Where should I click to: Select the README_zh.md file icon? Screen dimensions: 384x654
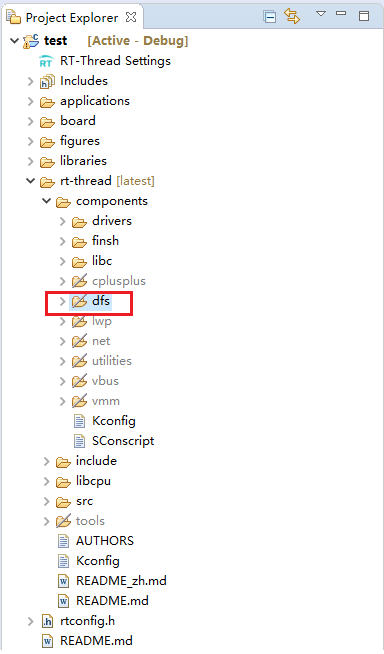(x=63, y=581)
